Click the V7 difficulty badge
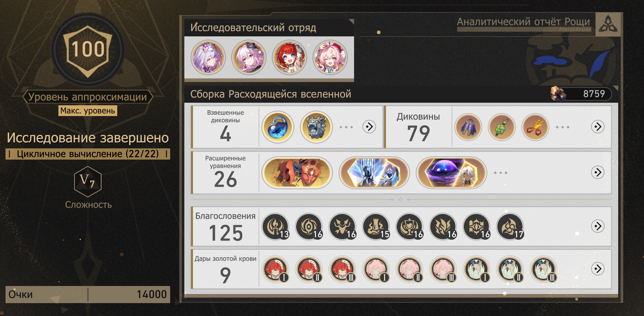644x316 pixels. click(88, 182)
